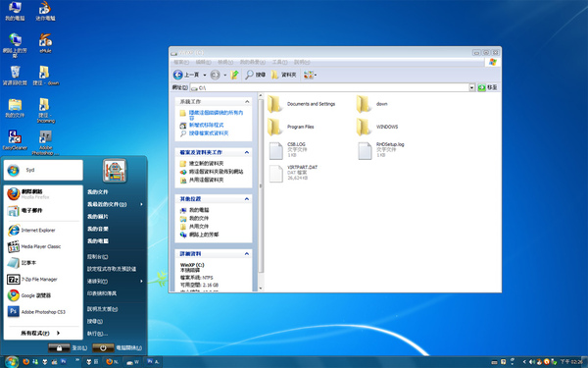Open the Tools (工具) menu in Explorer

279,62
